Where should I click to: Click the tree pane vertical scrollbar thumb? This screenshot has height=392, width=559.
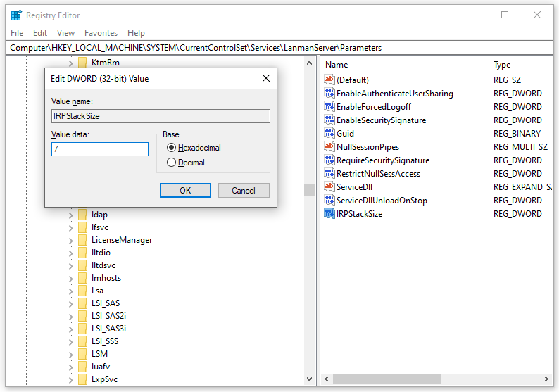309,190
